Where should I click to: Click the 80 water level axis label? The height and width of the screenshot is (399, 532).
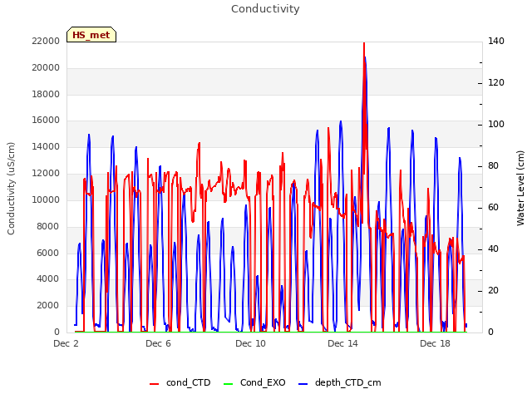pyautogui.click(x=493, y=166)
